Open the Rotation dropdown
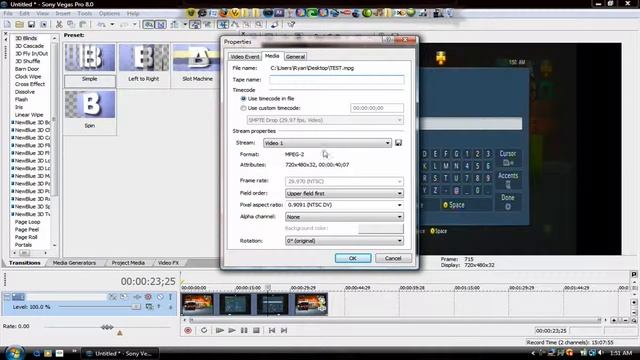This screenshot has height=360, width=640. click(x=344, y=241)
